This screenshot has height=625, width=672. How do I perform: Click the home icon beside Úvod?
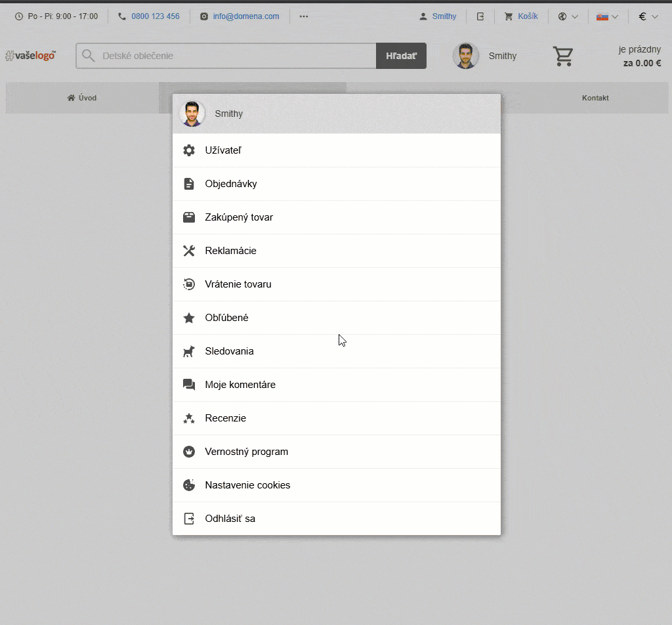coord(71,98)
